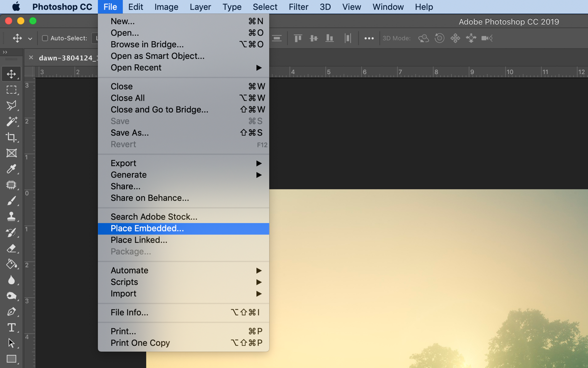This screenshot has width=588, height=368.
Task: Open the Apple menu
Action: tap(16, 7)
